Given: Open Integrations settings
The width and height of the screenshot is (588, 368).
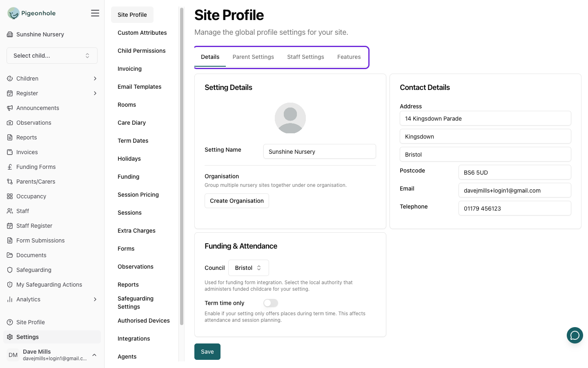Looking at the screenshot, I should point(134,339).
